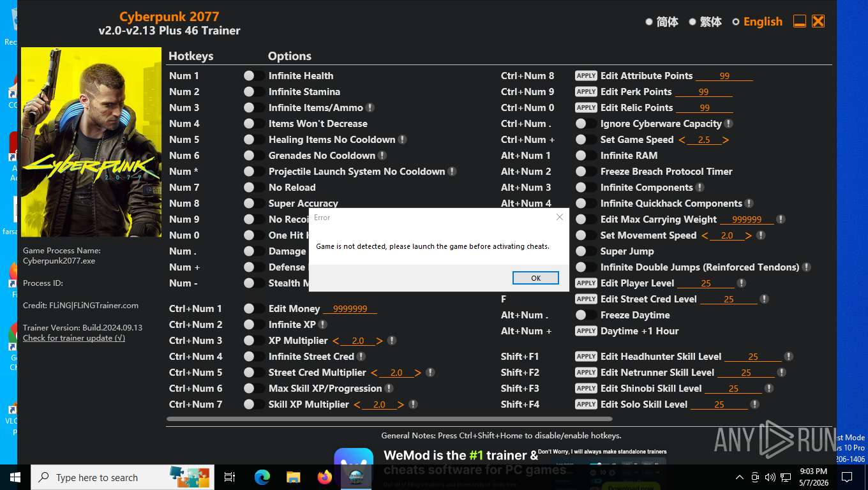Show info icon for Infinite XP
The image size is (868, 490).
pos(323,324)
